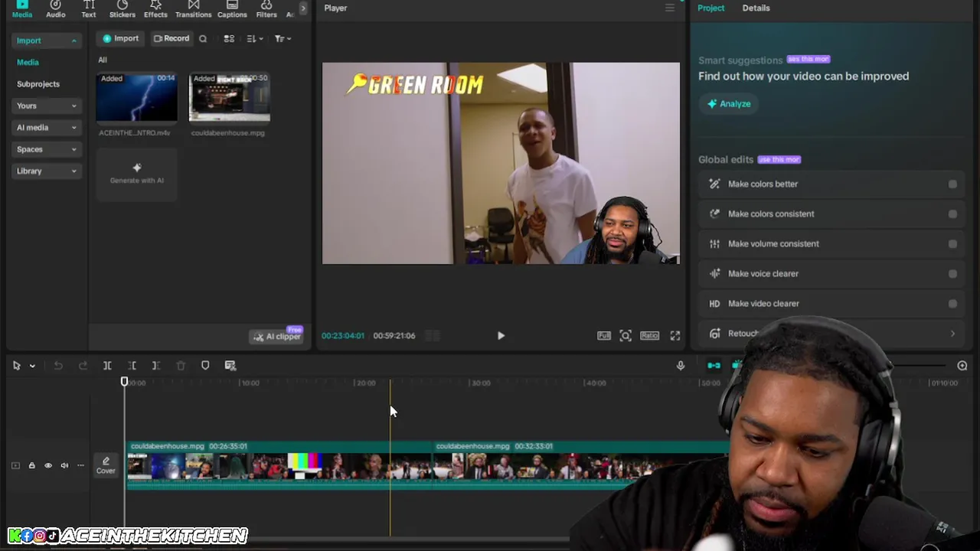Choose the Select pointer tool
This screenshot has height=551, width=980.
[x=16, y=366]
